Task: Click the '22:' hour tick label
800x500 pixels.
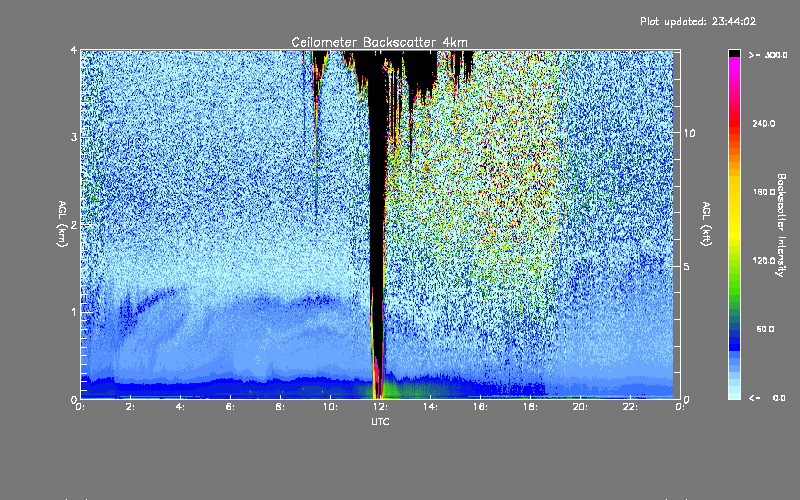Action: 630,407
